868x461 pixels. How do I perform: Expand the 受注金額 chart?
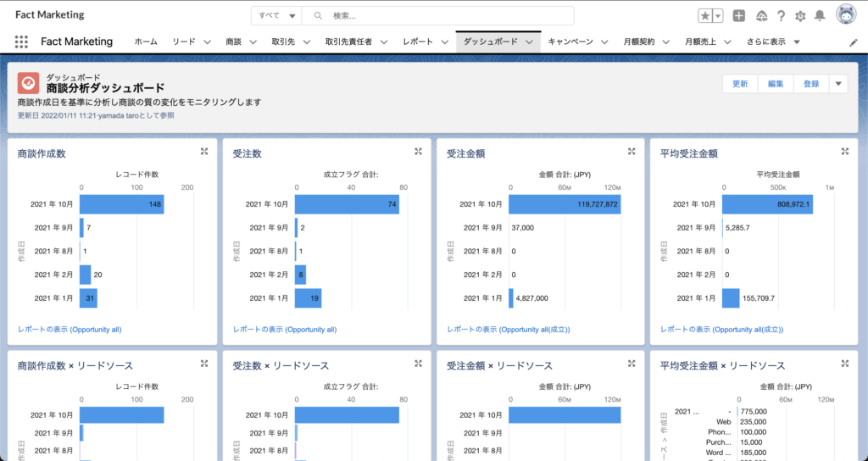tap(632, 152)
